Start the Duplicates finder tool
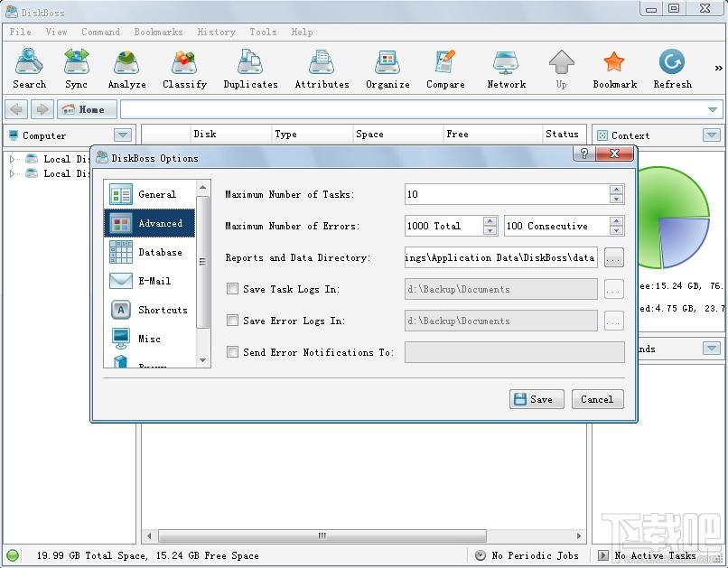 [250, 69]
